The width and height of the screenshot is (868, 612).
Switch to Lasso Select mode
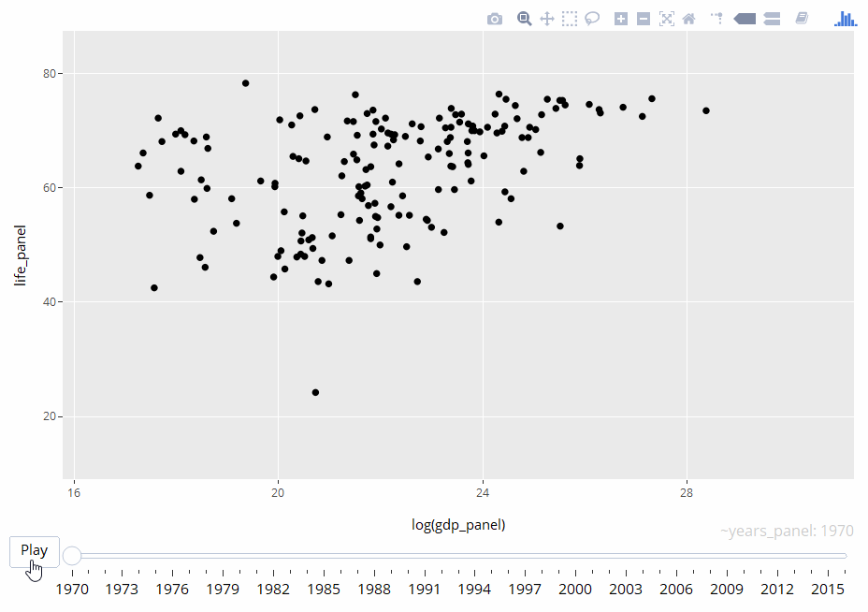592,18
